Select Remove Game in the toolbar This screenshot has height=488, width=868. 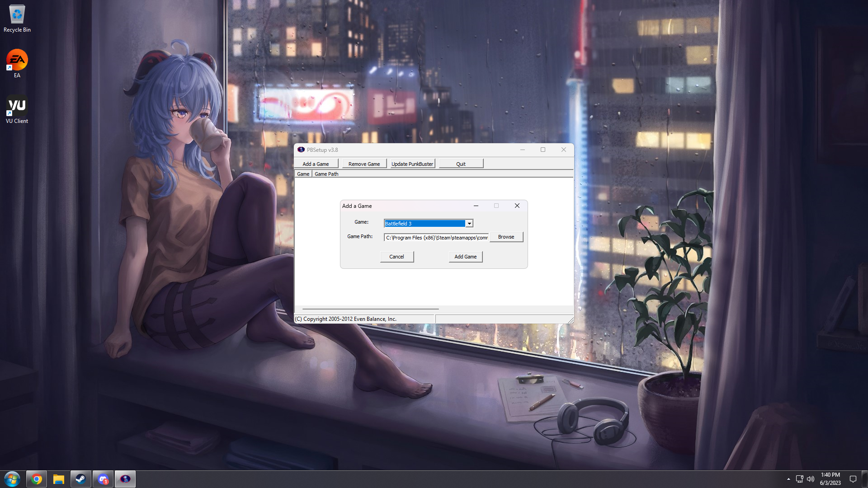364,164
